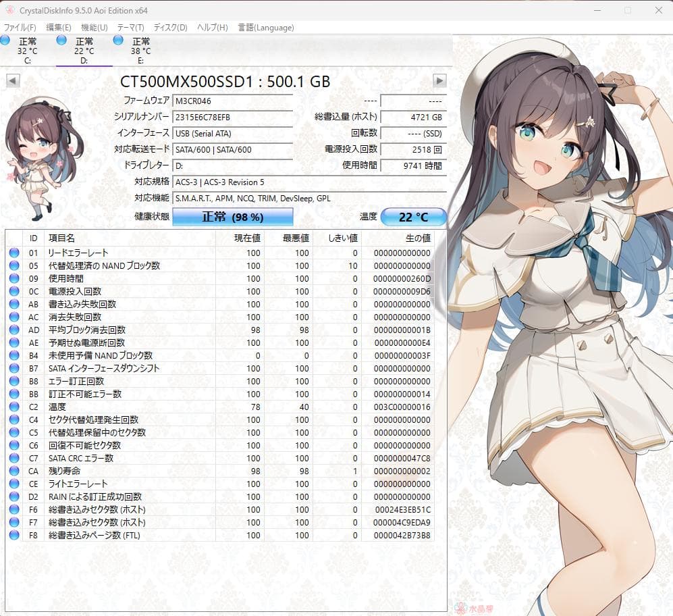Screen dimensions: 673x616
Task: Click status icon for B8 エラー訂正回数
Action: coord(14,381)
